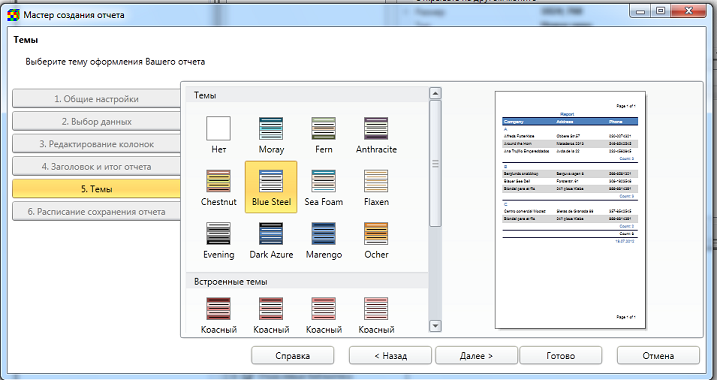The width and height of the screenshot is (717, 380).
Task: Click the report preview page thumbnail
Action: 570,209
